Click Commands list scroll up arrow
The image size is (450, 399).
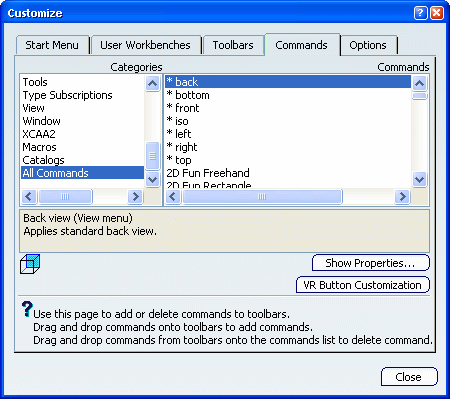click(420, 83)
